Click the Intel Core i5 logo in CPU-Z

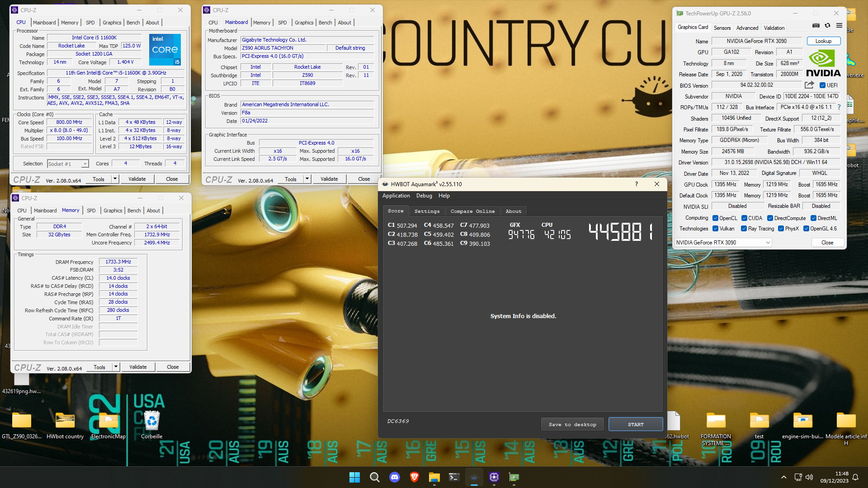point(165,49)
